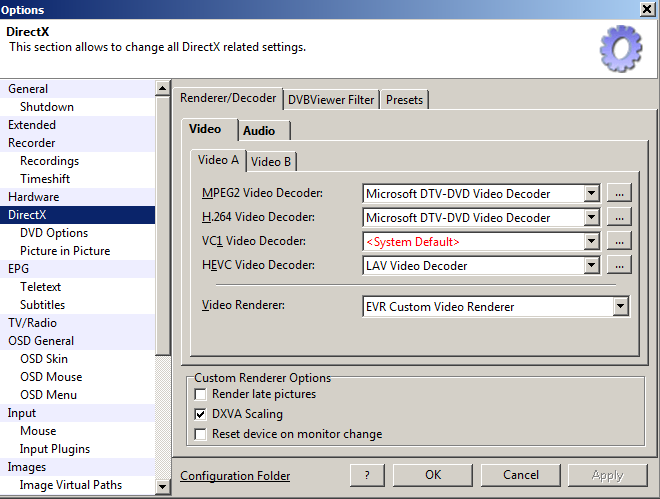Open the Configuration Folder link
This screenshot has width=660, height=499.
coord(235,476)
